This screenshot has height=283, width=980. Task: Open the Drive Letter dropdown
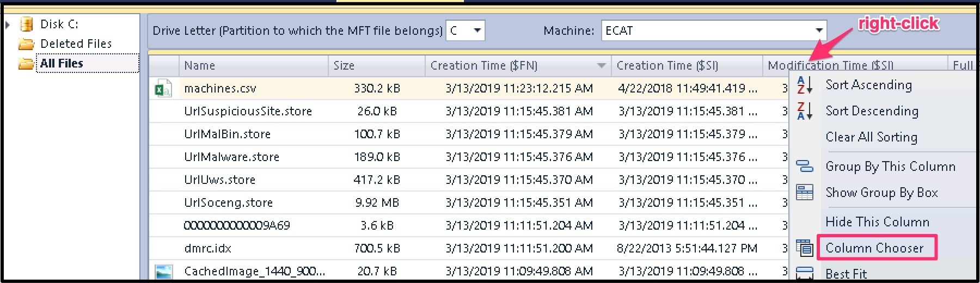[477, 30]
